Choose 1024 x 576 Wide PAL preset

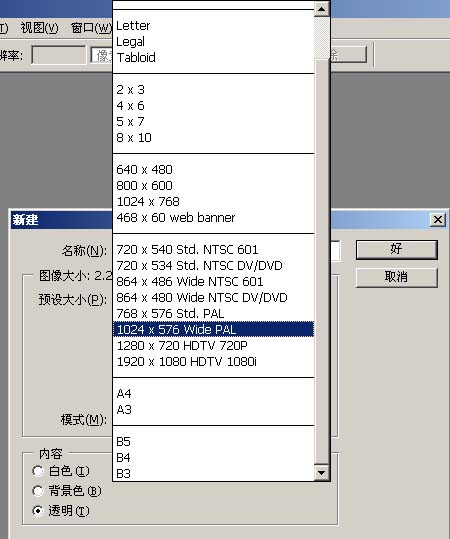[213, 329]
